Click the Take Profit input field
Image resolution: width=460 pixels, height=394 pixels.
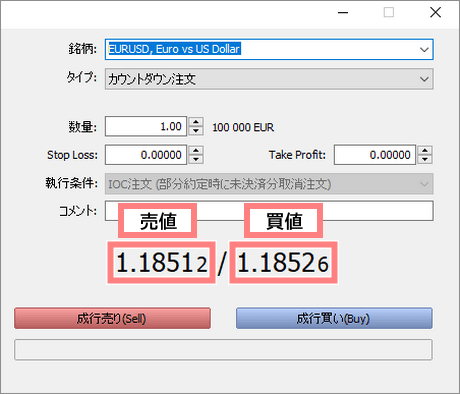pyautogui.click(x=375, y=155)
